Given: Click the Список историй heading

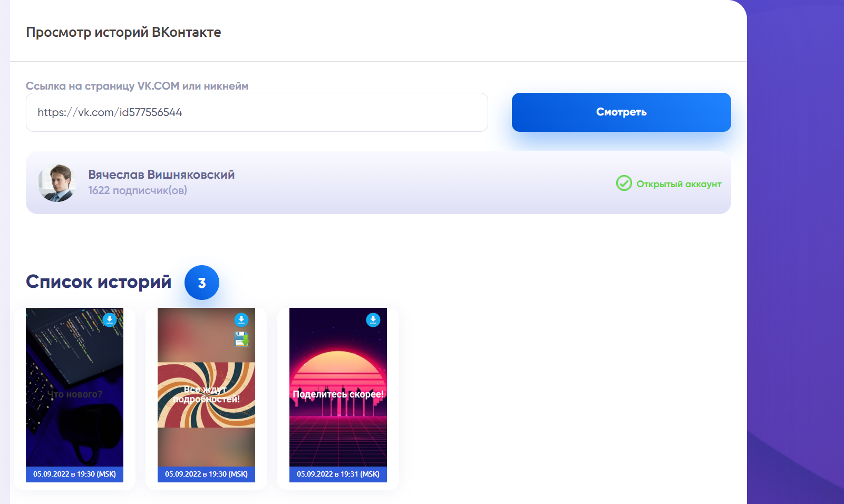Looking at the screenshot, I should tap(99, 282).
